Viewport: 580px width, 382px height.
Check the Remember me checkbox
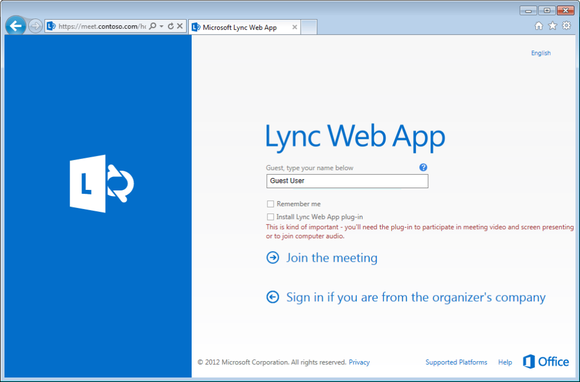click(270, 204)
